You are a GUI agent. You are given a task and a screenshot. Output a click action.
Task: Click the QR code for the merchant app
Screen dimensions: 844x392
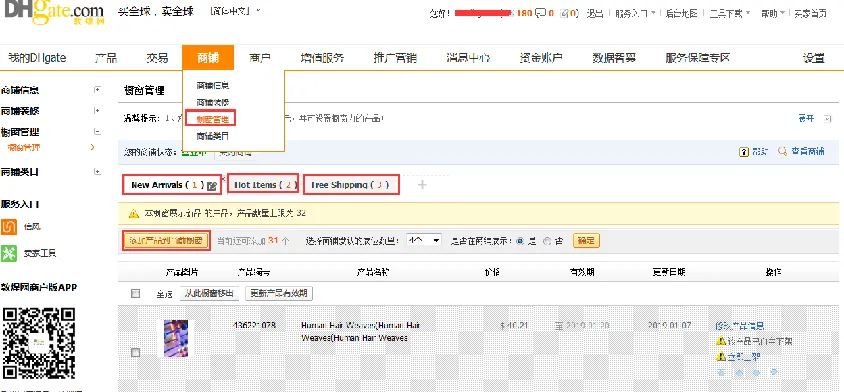coord(39,344)
